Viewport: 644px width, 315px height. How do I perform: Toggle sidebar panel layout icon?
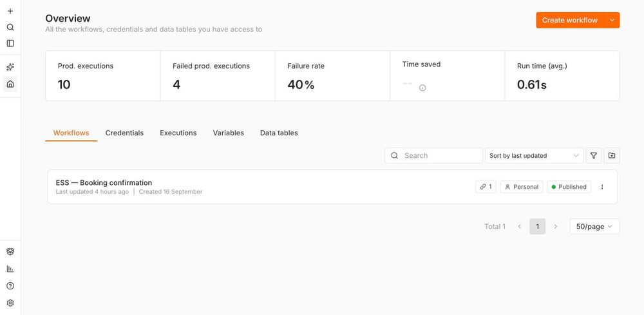tap(10, 43)
